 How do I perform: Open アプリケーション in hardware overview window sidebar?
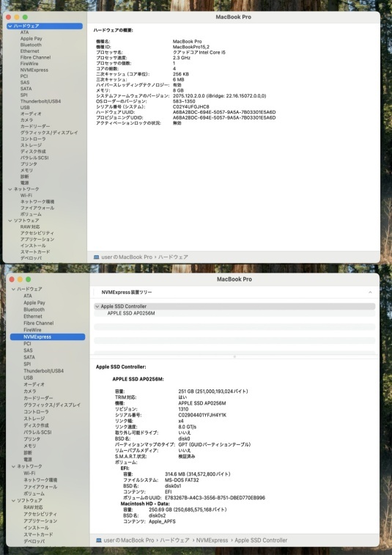pos(37,239)
